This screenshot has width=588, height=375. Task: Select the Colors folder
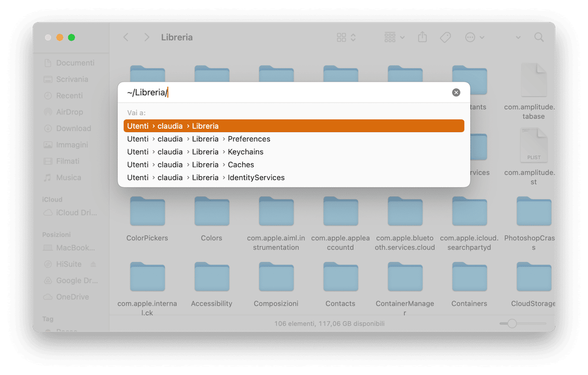point(212,211)
